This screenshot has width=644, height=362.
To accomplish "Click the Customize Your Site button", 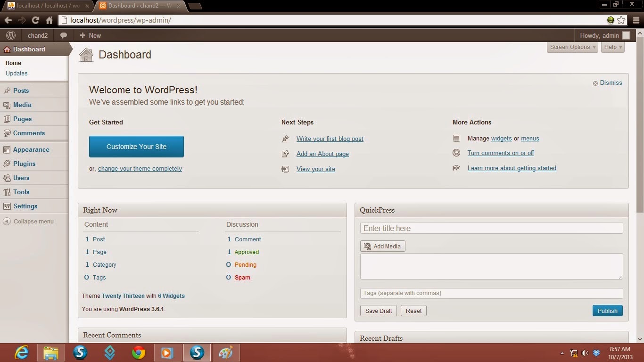I will coord(136,147).
